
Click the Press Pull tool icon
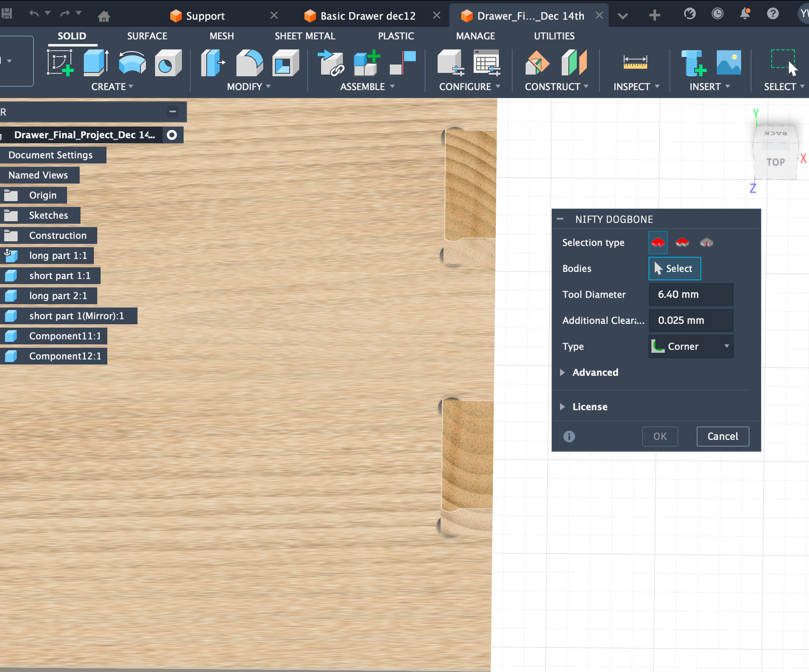tap(213, 63)
